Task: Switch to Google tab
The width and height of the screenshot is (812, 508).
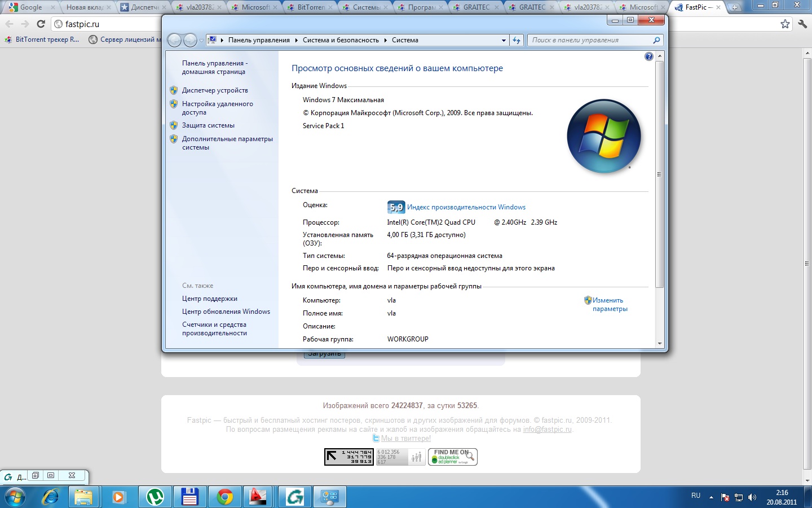Action: (x=31, y=7)
